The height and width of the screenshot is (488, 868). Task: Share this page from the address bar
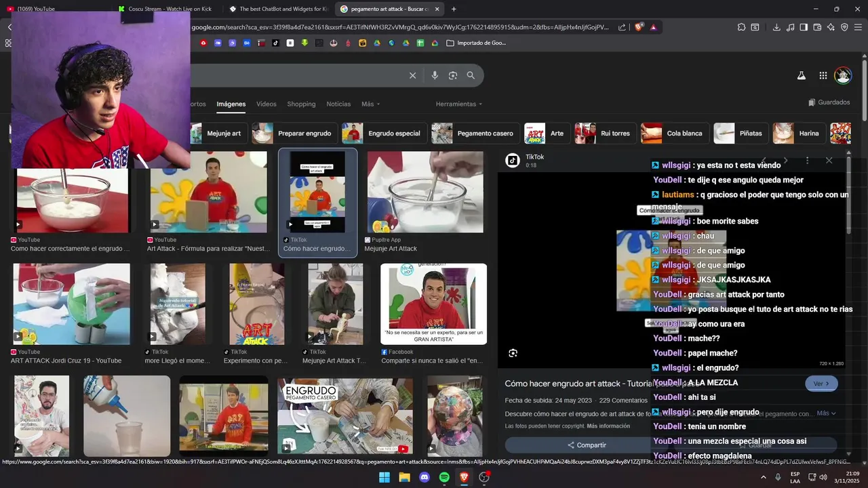(623, 27)
